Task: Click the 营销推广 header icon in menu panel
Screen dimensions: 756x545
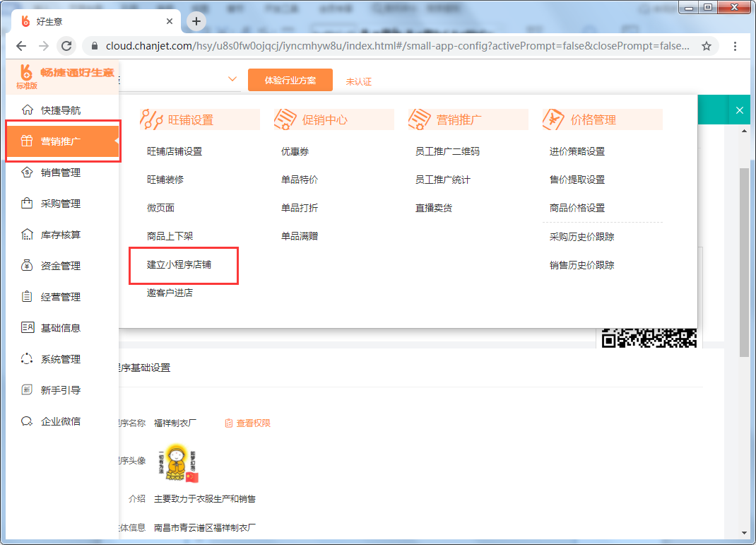Action: click(420, 119)
